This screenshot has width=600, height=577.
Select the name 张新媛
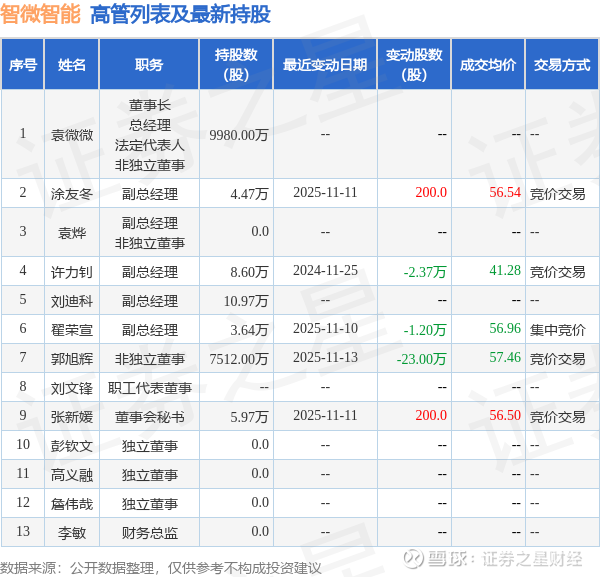(72, 416)
